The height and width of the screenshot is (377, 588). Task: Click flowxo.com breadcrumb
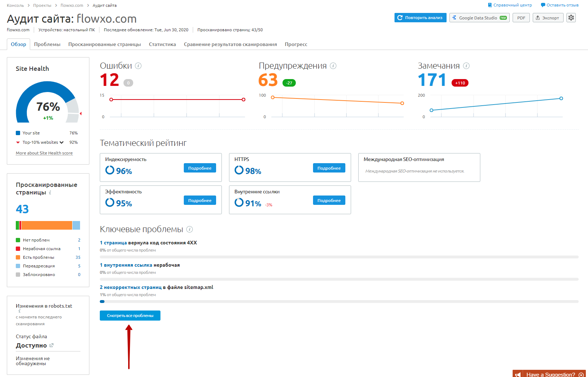[x=72, y=5]
